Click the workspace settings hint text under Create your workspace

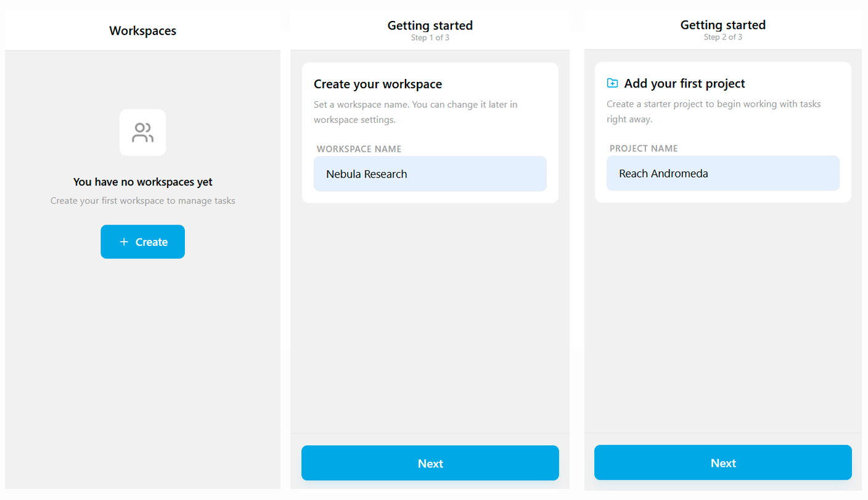click(416, 112)
